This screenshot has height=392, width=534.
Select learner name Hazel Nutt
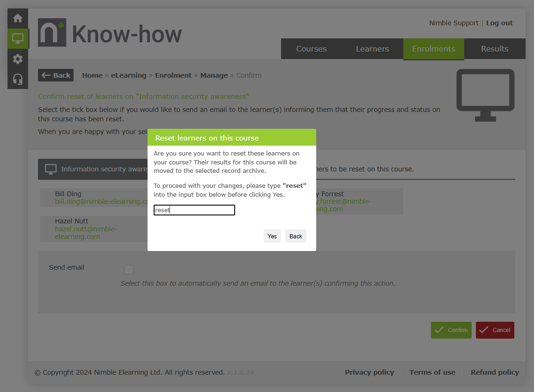[72, 221]
